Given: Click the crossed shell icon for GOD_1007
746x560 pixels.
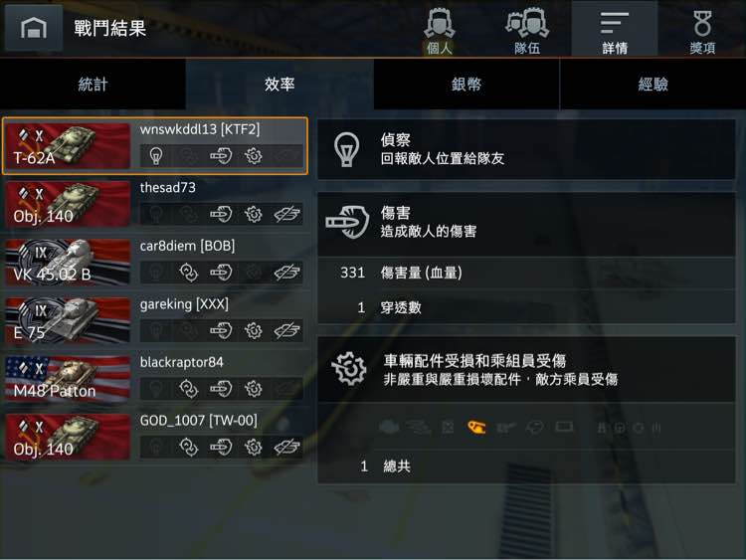Looking at the screenshot, I should click(x=286, y=447).
